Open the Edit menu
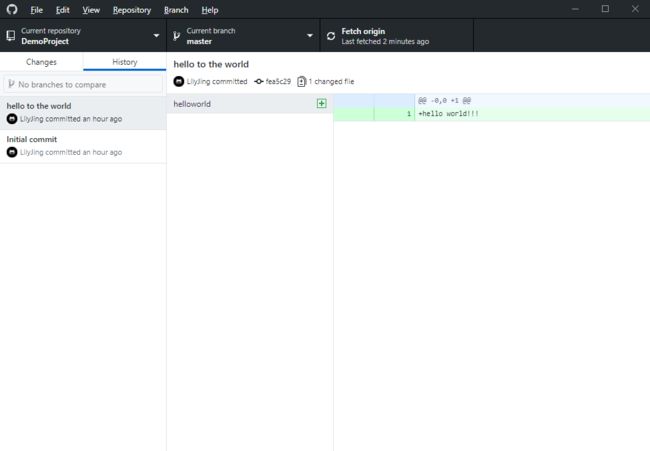Screen dimensions: 650x451 pos(63,10)
